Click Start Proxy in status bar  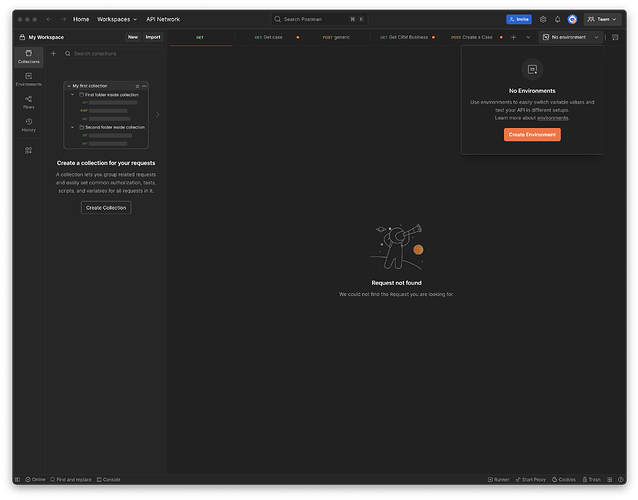[x=531, y=480]
